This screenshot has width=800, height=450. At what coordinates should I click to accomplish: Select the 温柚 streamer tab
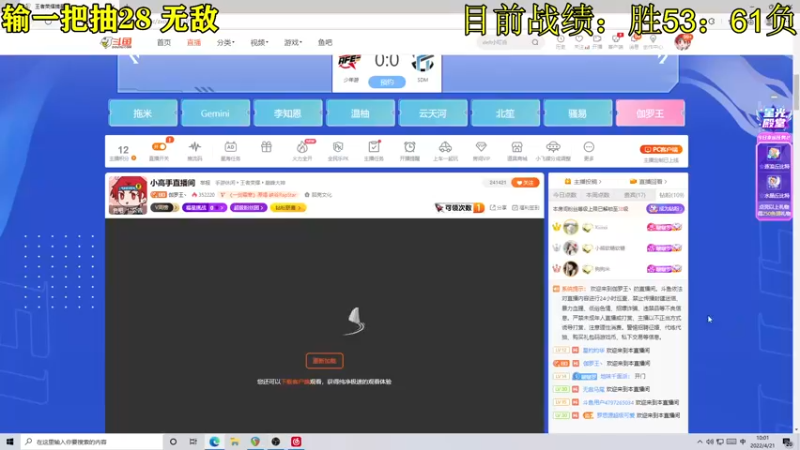coord(360,113)
